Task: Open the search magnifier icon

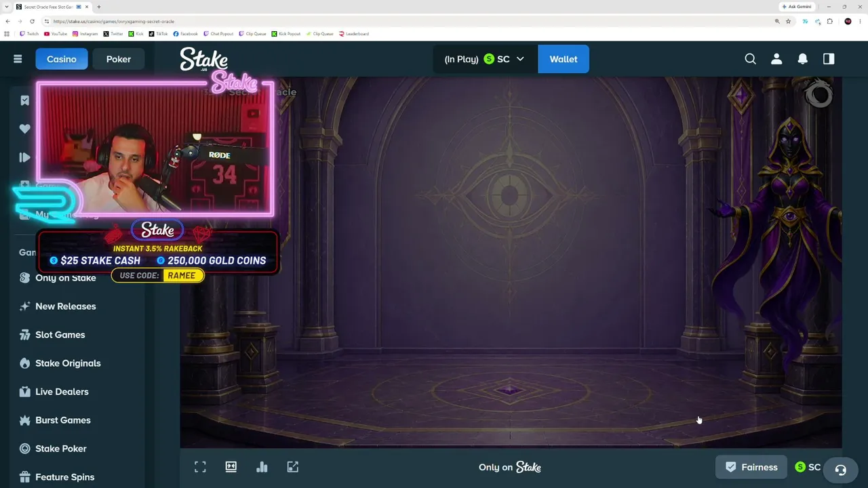Action: point(750,59)
